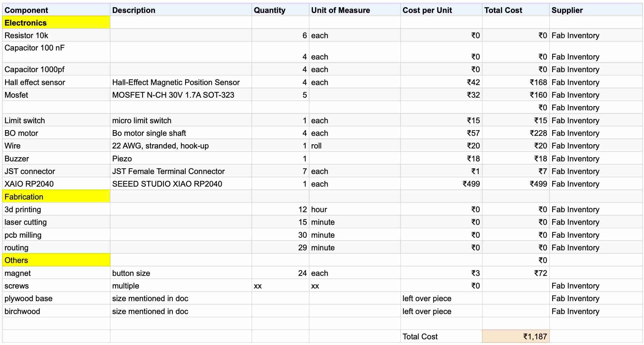Click Fab Inventory in Resistor 10k row
This screenshot has width=644, height=345.
pyautogui.click(x=596, y=35)
